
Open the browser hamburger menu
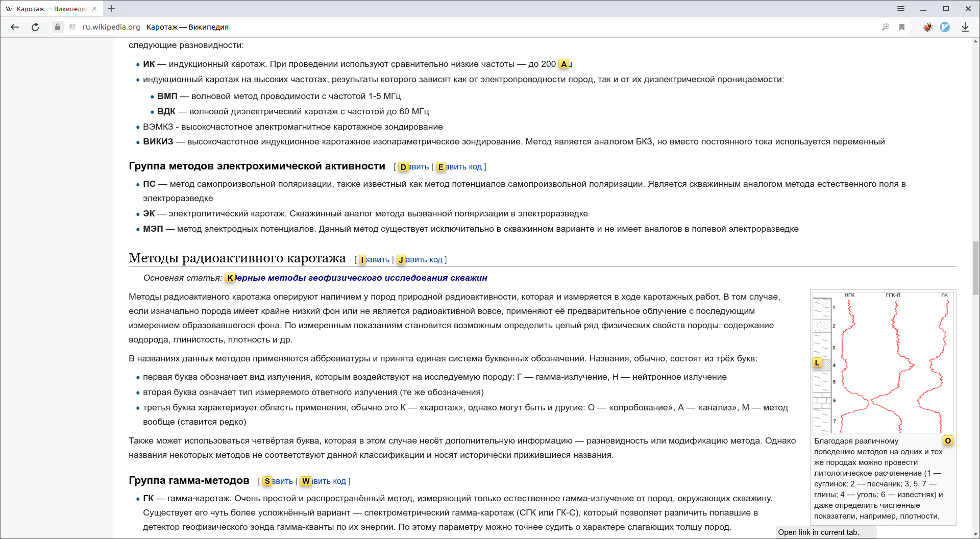(x=901, y=9)
